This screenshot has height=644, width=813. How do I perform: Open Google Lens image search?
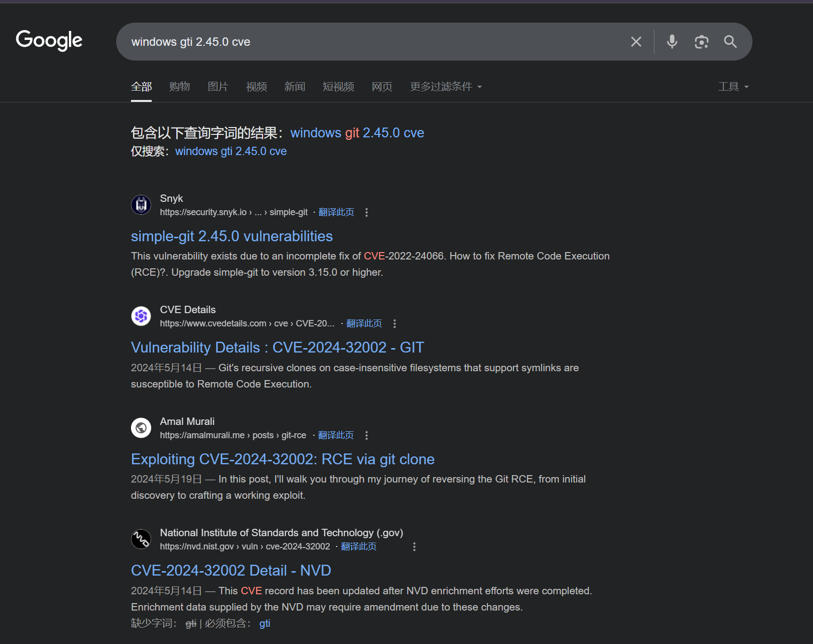click(701, 42)
